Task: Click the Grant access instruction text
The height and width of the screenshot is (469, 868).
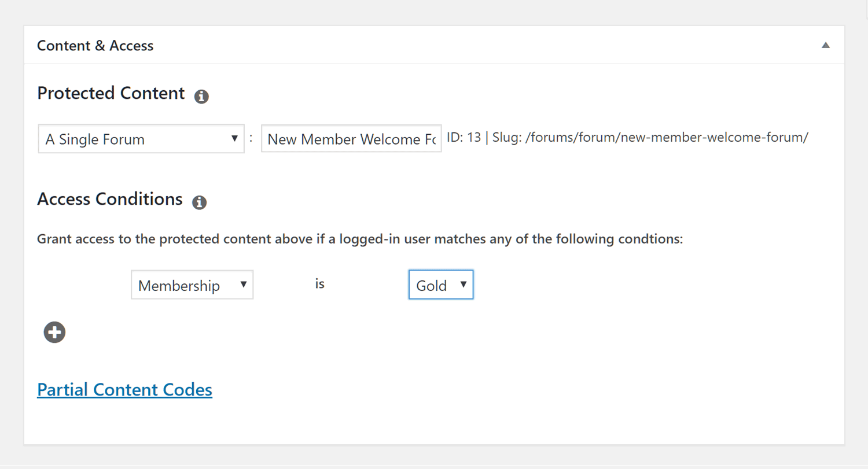Action: (x=360, y=239)
